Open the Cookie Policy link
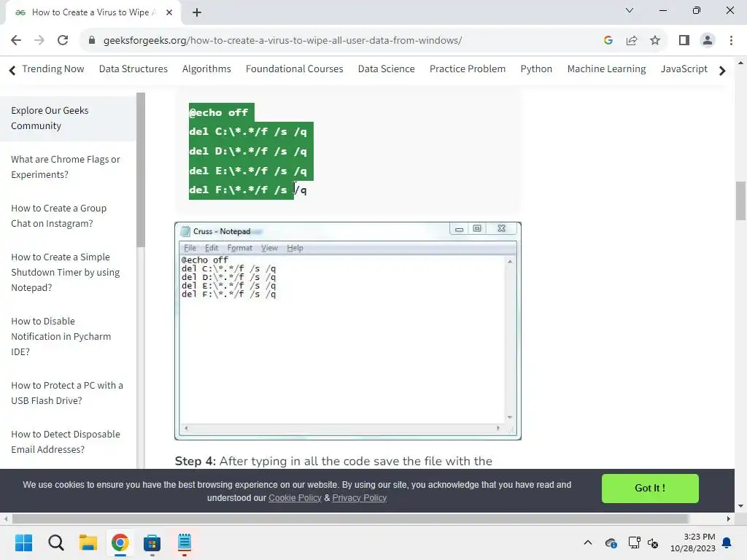This screenshot has width=747, height=560. (x=295, y=497)
